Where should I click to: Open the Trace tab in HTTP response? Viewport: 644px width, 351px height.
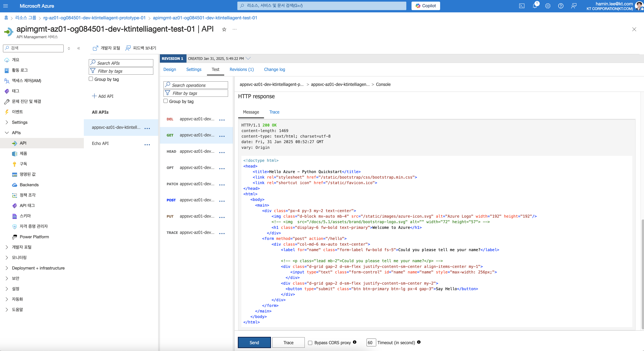click(x=274, y=112)
